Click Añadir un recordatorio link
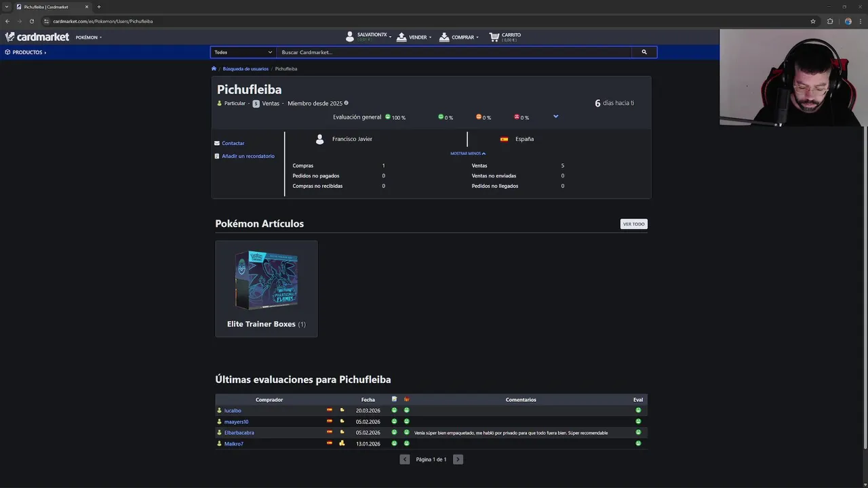The height and width of the screenshot is (488, 868). point(248,156)
